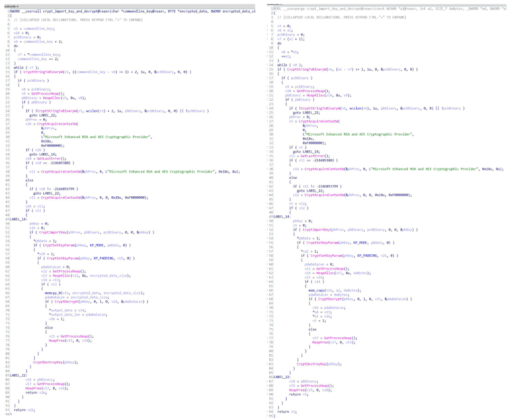Click LABEL_14 label in right pane
513x420 pixels.
[282, 217]
